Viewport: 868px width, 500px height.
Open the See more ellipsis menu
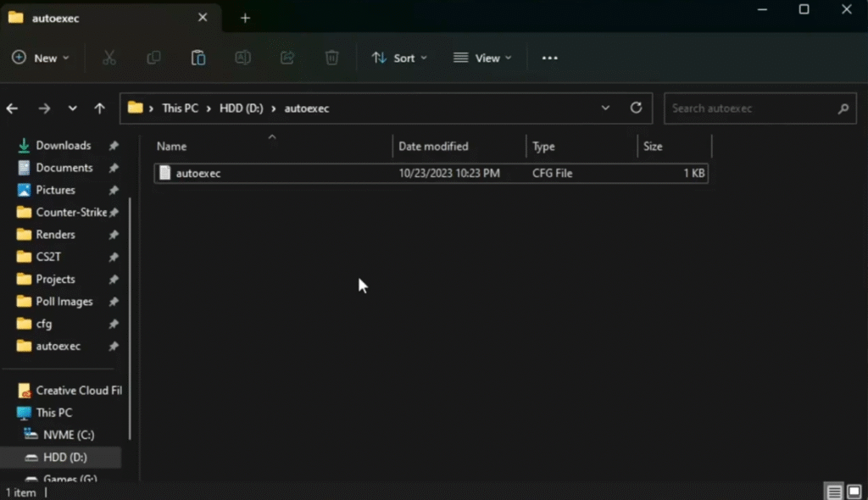point(550,58)
